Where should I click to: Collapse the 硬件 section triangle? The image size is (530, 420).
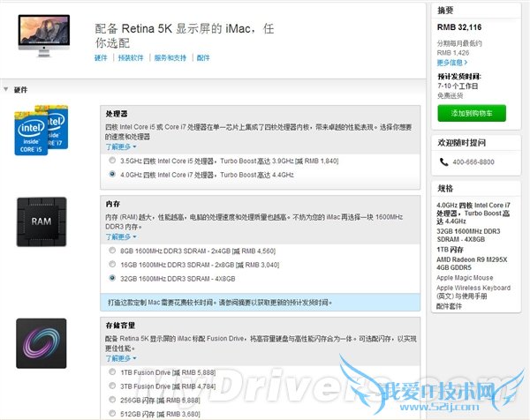[x=6, y=89]
